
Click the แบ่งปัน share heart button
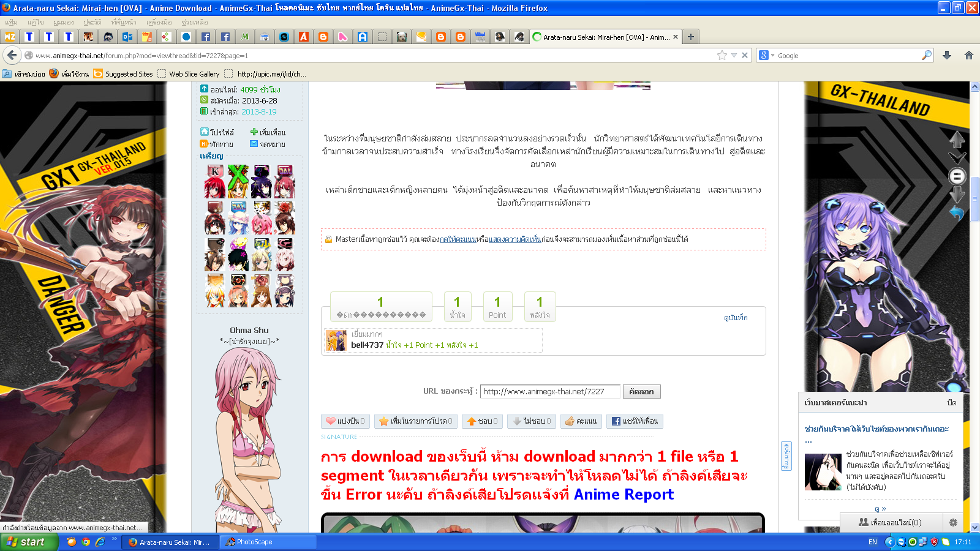[x=345, y=421]
